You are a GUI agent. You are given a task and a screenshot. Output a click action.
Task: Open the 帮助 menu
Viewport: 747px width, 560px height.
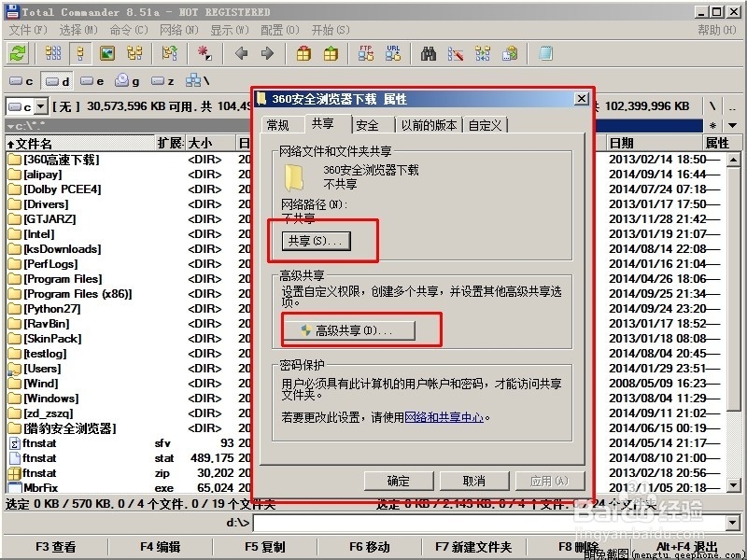(x=717, y=30)
